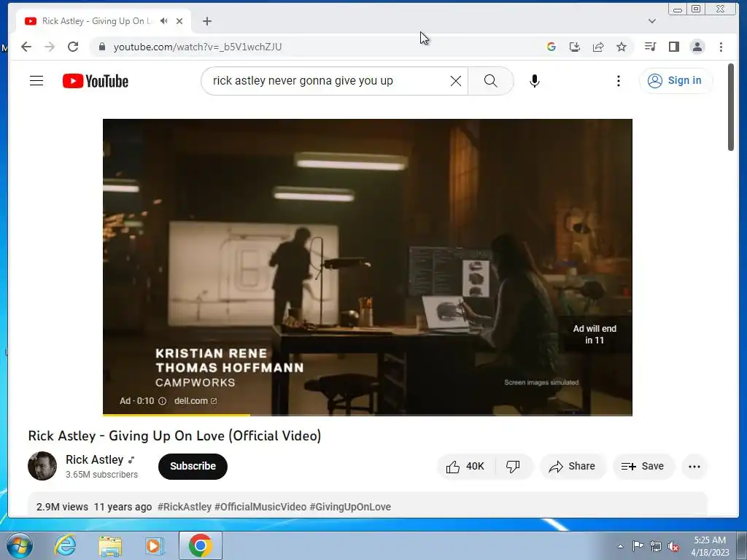
Task: Open Action Center flag icon
Action: click(638, 546)
